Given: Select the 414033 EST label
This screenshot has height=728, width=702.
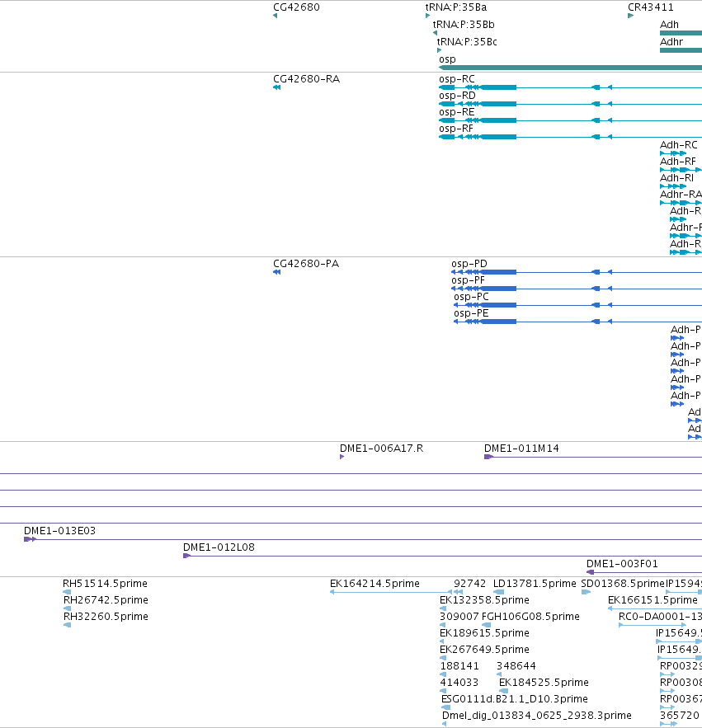Looking at the screenshot, I should coord(459,683).
